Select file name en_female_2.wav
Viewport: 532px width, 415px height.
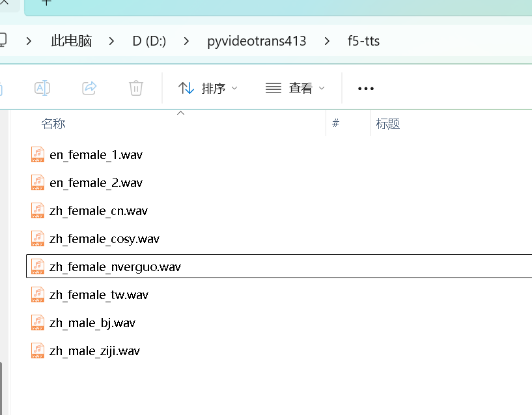(96, 183)
